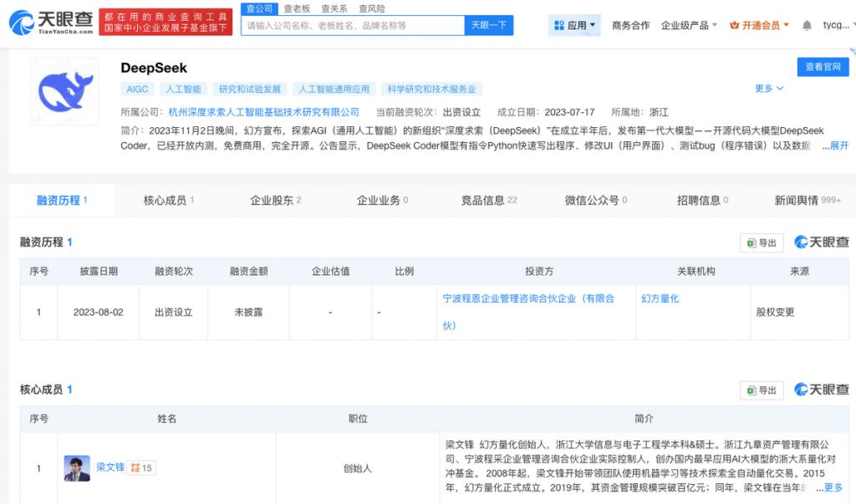
Task: Open the 新闻舆情 tab
Action: point(807,201)
